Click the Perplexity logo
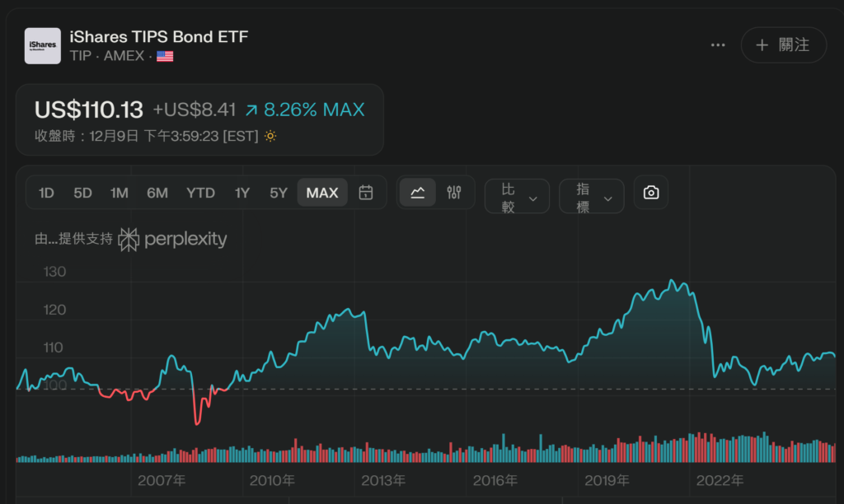The height and width of the screenshot is (504, 844). click(x=172, y=240)
